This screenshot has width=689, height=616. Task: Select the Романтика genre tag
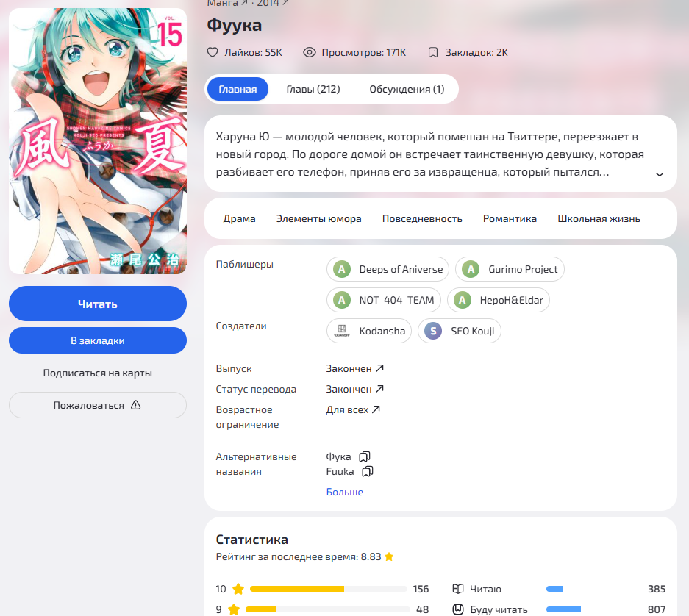point(510,218)
